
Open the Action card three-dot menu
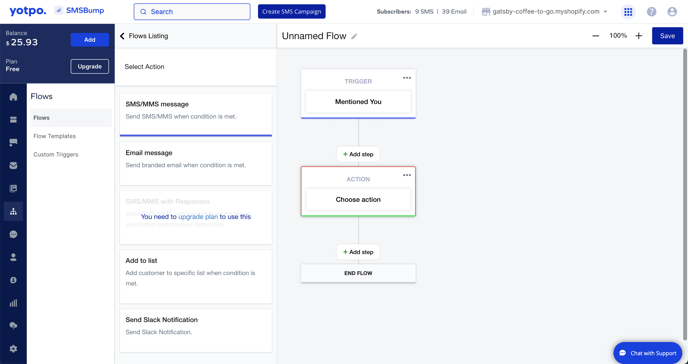407,175
